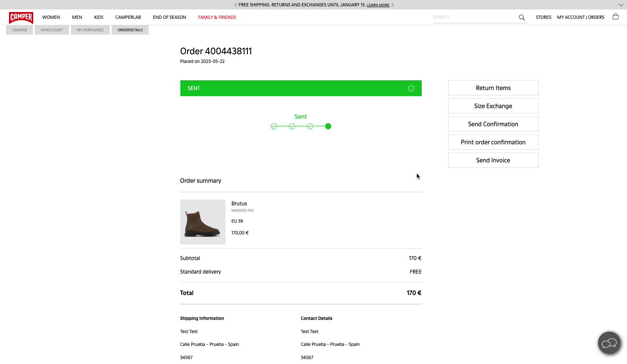627x364 pixels.
Task: Navigate to MyAccount breadcrumb
Action: [52, 30]
